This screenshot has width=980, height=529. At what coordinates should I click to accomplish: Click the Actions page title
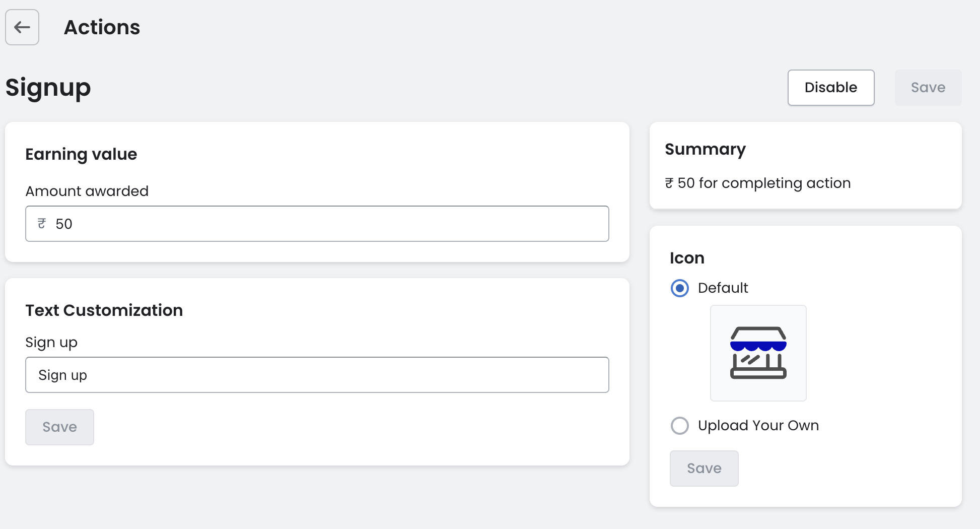point(102,27)
